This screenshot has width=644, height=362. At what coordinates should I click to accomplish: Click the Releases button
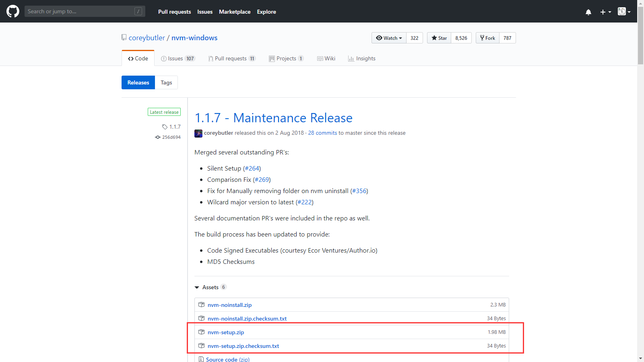(138, 82)
